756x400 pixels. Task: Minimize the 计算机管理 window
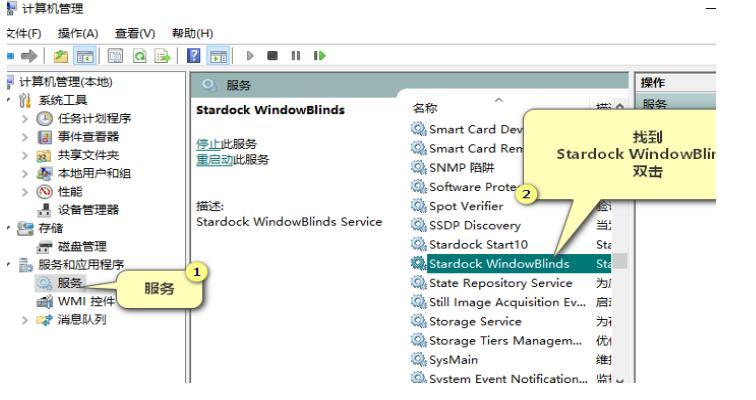(x=711, y=9)
